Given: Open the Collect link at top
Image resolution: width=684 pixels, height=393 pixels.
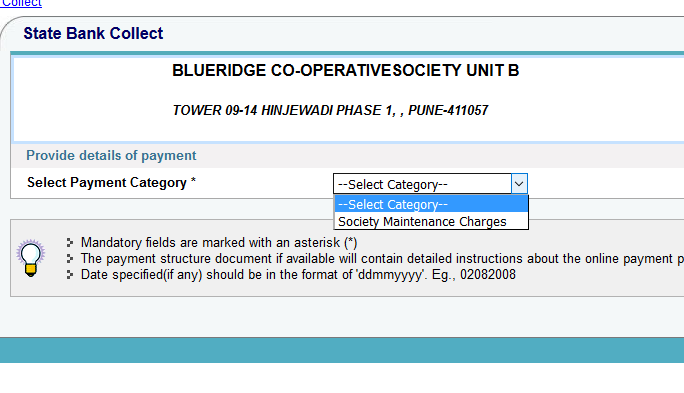Looking at the screenshot, I should coord(21,3).
